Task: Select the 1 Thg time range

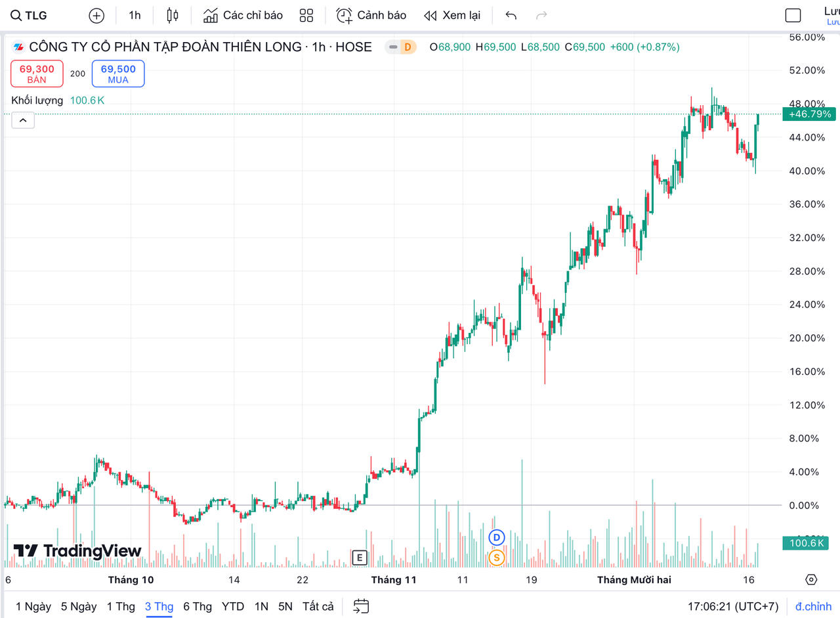Action: pos(121,606)
